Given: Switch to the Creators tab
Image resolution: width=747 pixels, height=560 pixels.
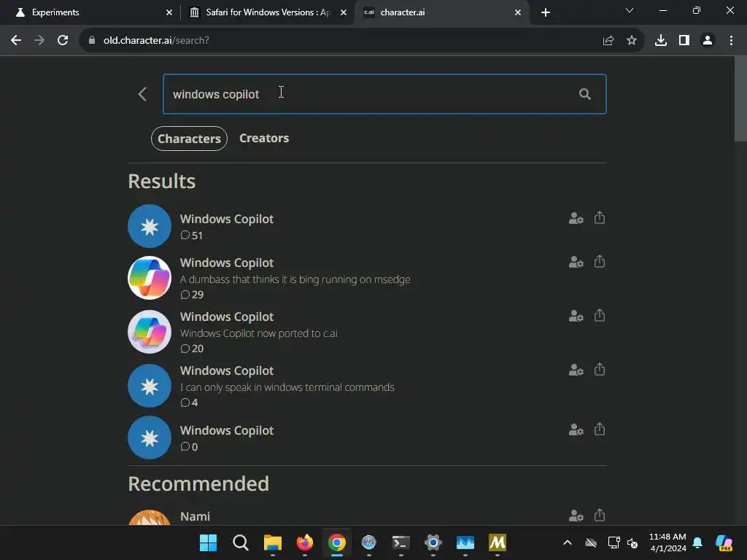Looking at the screenshot, I should tap(264, 138).
